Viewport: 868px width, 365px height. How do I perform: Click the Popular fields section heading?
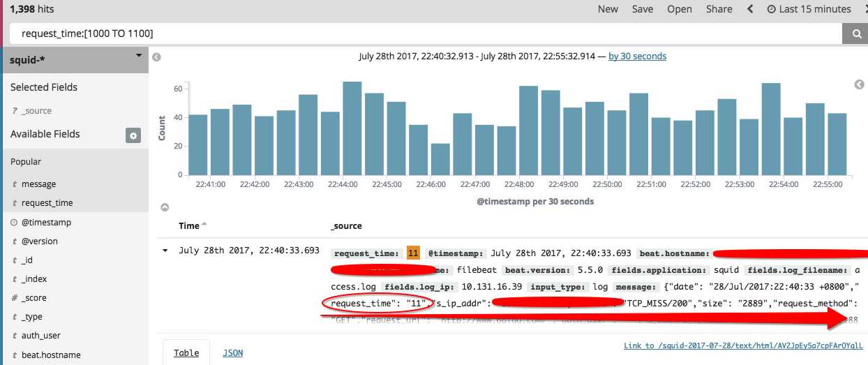pyautogui.click(x=26, y=161)
